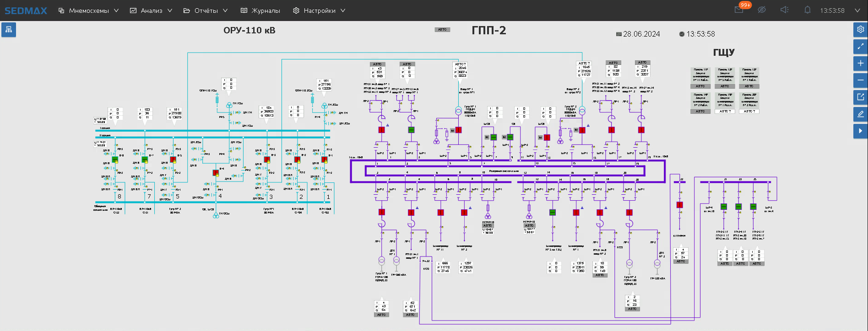Open the Отчёты menu

pyautogui.click(x=206, y=11)
